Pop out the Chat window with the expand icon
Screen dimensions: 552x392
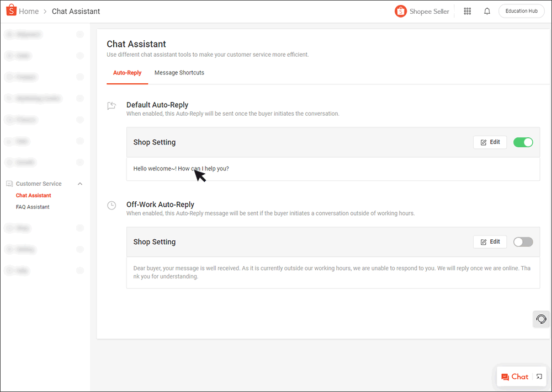pos(540,377)
